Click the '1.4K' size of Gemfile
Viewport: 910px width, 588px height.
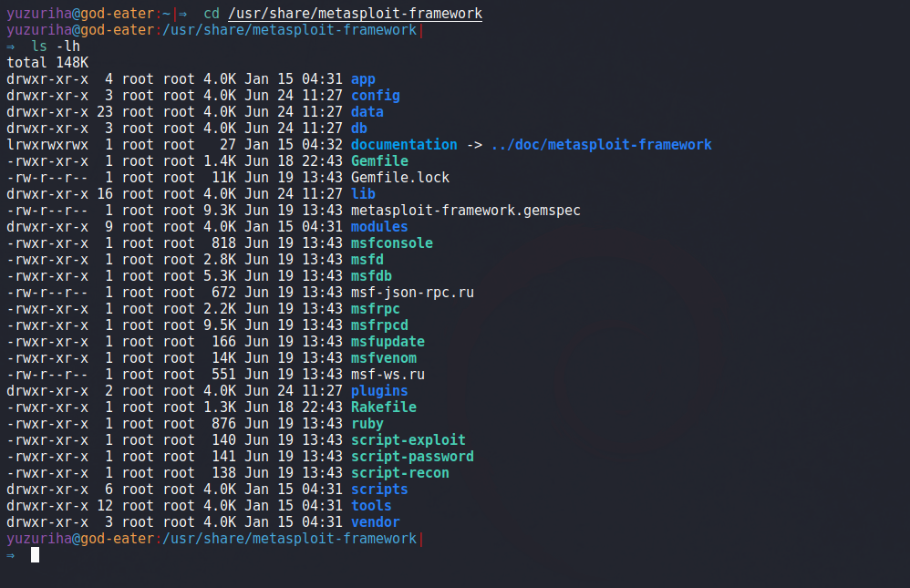point(220,161)
